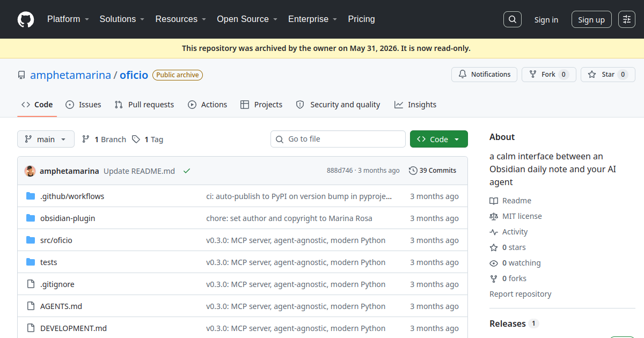View the 1 Branch link
644x338 pixels.
104,139
